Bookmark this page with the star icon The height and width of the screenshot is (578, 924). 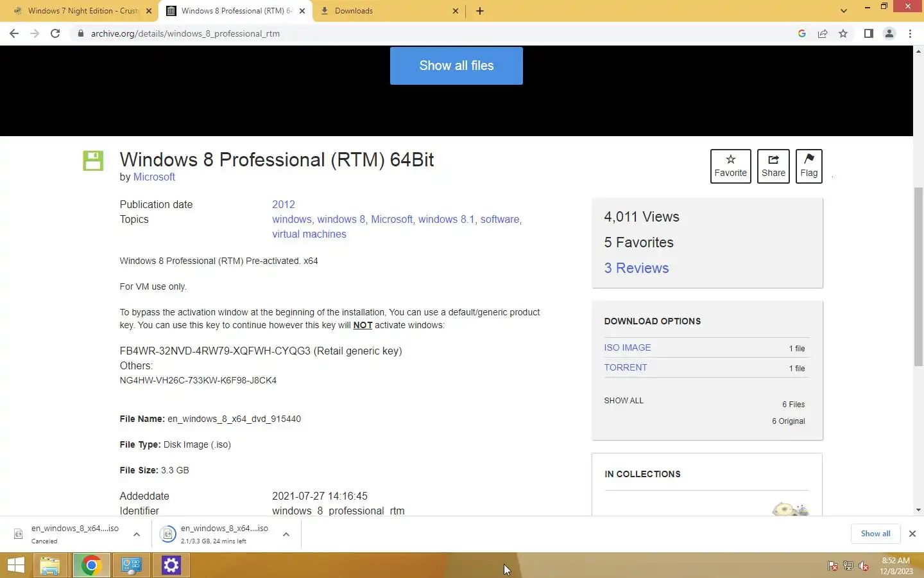coord(843,33)
